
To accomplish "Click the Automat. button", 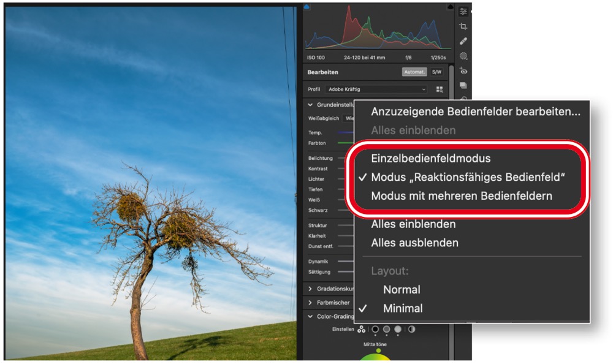I will 414,72.
